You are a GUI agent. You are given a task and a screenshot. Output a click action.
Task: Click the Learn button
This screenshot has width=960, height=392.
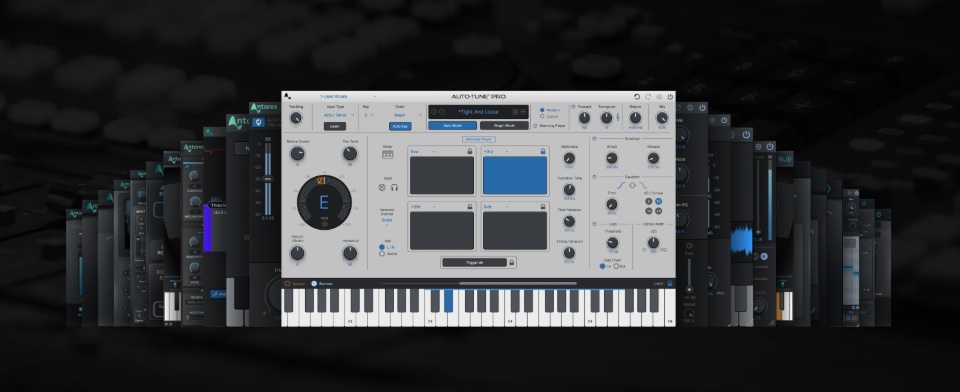pos(334,126)
